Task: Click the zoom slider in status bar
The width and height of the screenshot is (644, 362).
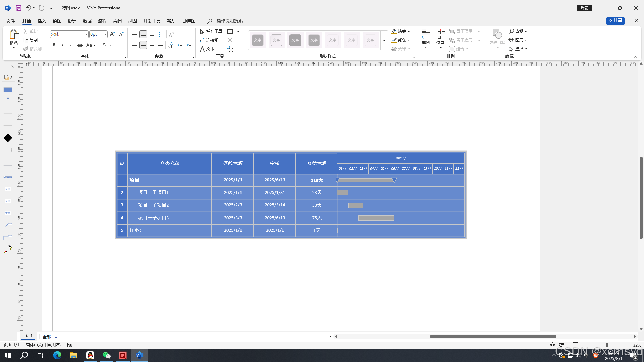Action: (606, 345)
